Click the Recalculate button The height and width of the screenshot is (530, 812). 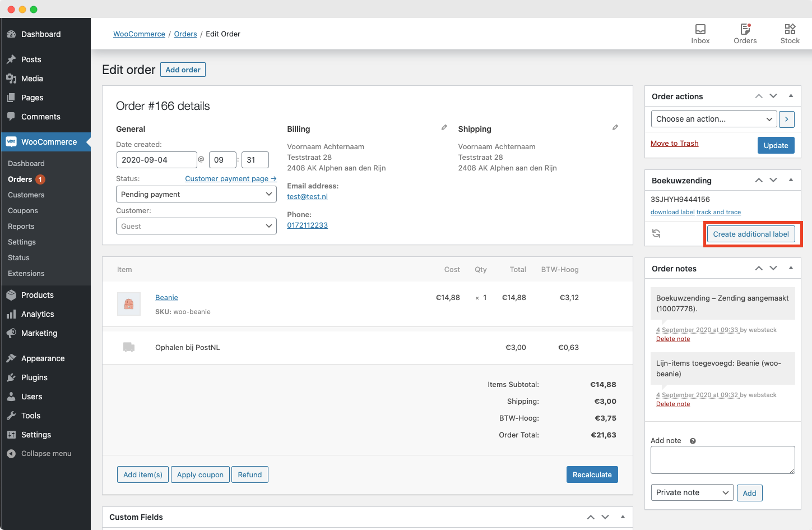click(592, 474)
